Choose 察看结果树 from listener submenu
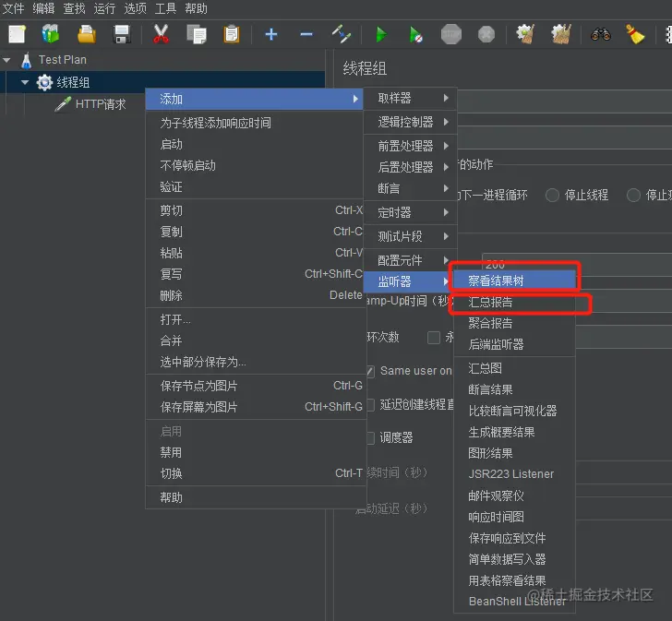Viewport: 672px width, 621px height. click(515, 281)
